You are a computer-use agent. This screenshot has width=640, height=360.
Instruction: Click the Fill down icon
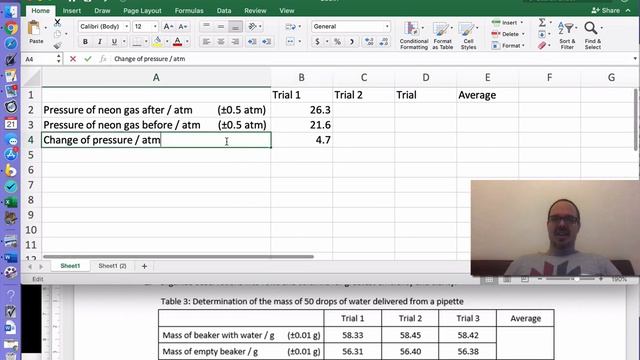click(542, 34)
